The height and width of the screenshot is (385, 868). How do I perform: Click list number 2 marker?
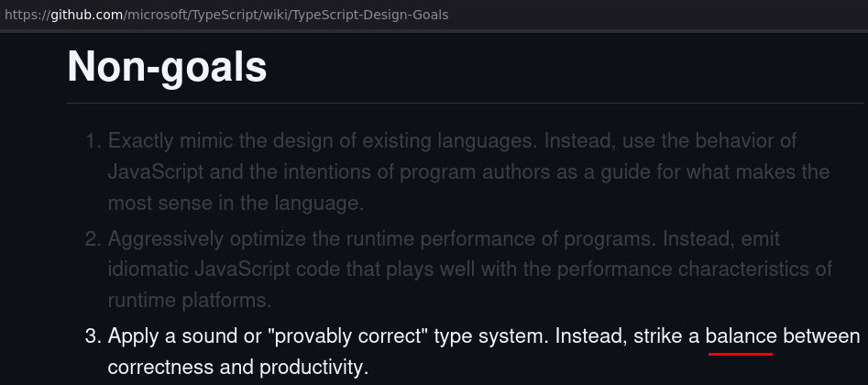[93, 239]
